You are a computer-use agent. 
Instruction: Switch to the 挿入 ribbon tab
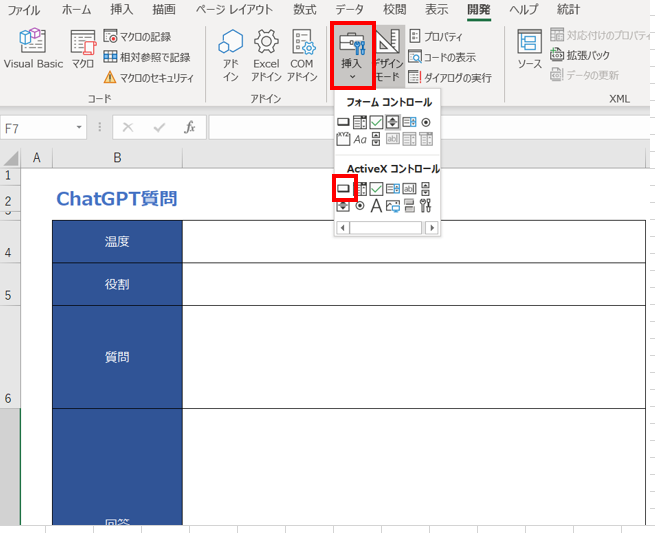pyautogui.click(x=121, y=10)
